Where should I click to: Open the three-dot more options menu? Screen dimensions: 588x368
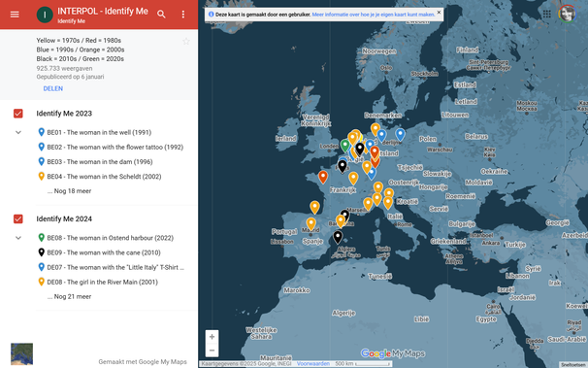[x=183, y=15]
